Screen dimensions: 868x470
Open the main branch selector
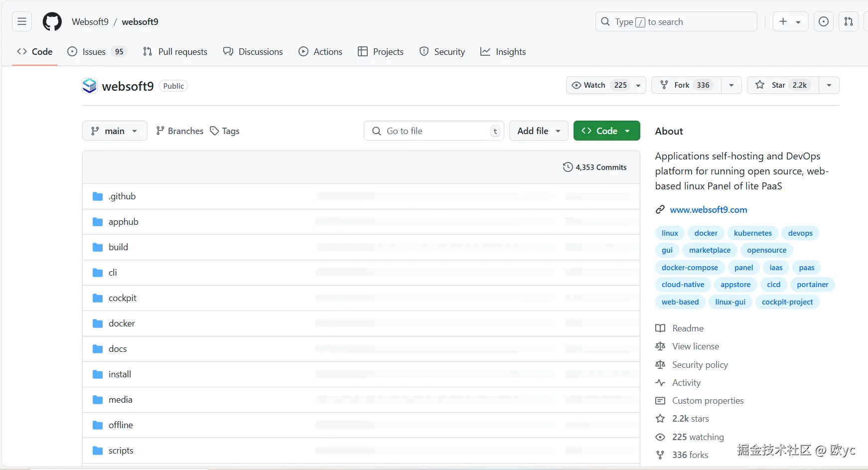(x=115, y=131)
